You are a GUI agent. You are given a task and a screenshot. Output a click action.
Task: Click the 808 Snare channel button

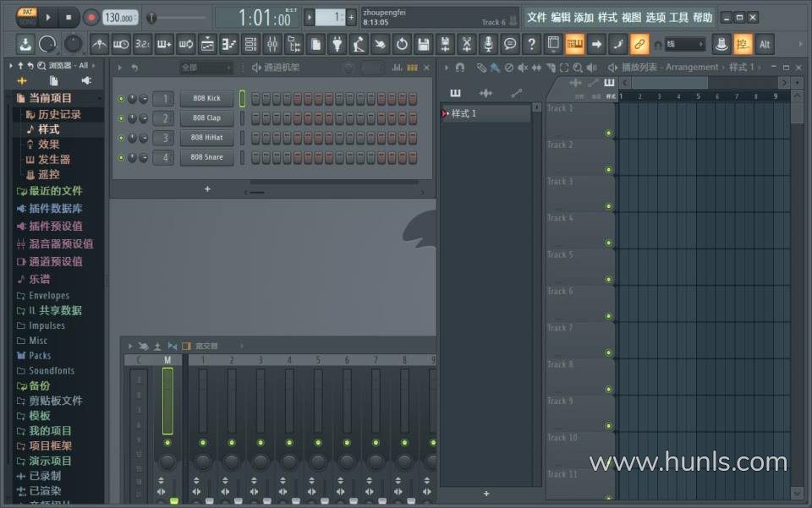pyautogui.click(x=206, y=157)
